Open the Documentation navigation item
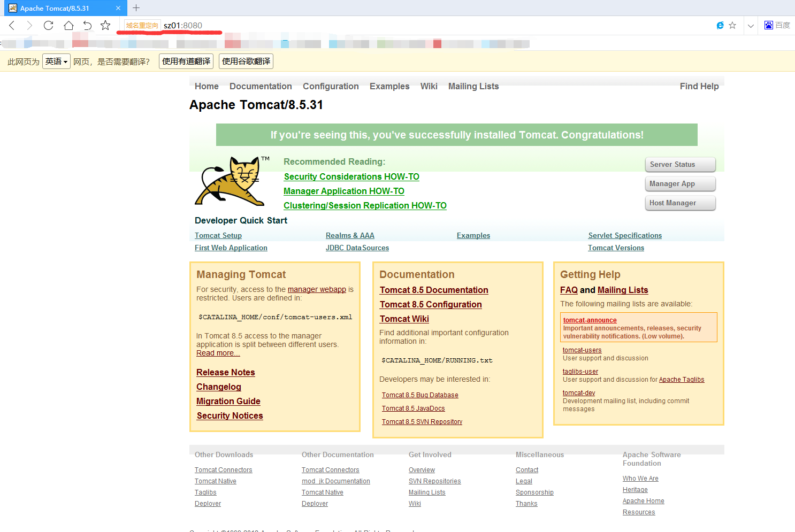Screen dimensions: 795x532 coord(261,86)
